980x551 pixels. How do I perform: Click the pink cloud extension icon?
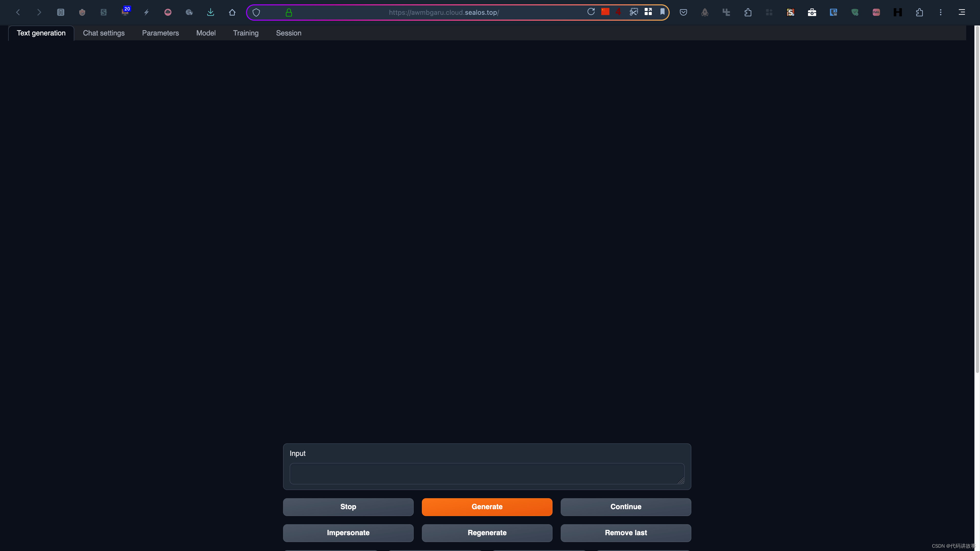point(168,12)
